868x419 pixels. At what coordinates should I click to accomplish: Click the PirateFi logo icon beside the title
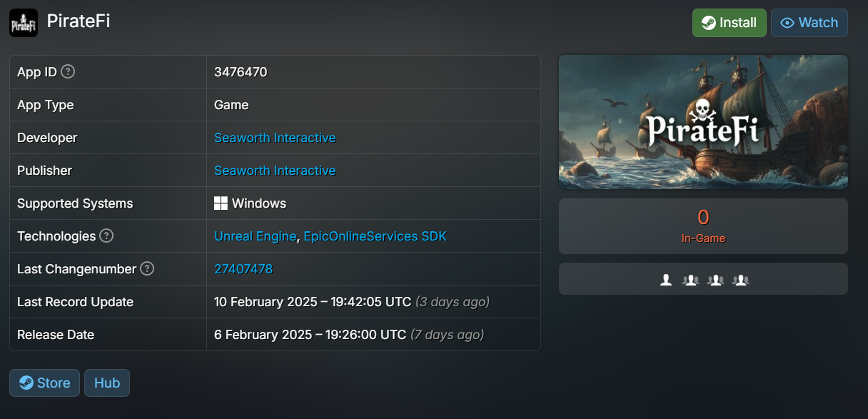23,23
